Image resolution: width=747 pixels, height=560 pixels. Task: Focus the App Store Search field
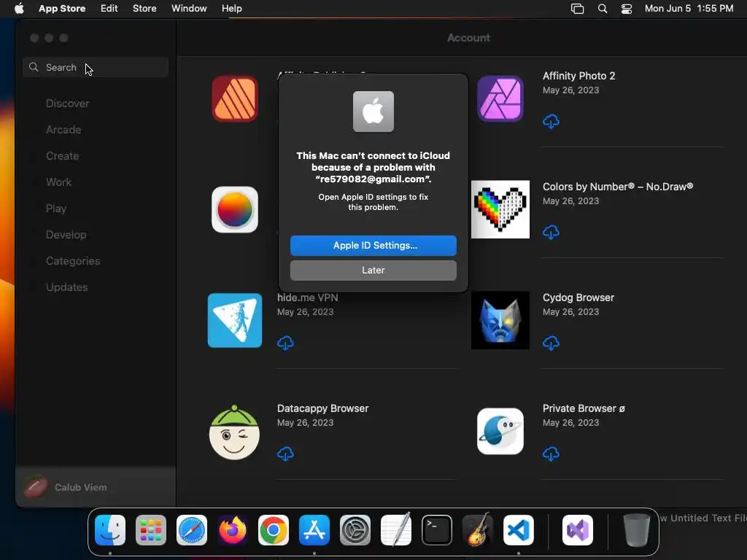pyautogui.click(x=96, y=67)
